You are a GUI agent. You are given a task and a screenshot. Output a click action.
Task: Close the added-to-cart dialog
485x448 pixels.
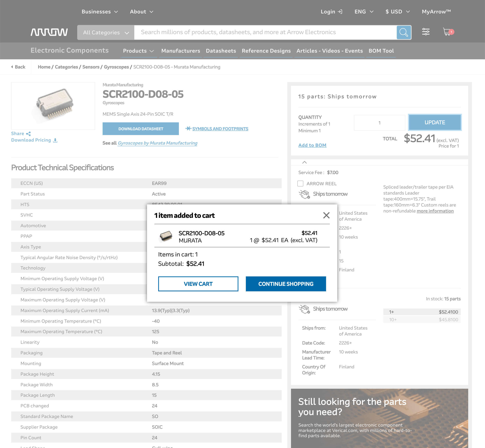(x=326, y=215)
